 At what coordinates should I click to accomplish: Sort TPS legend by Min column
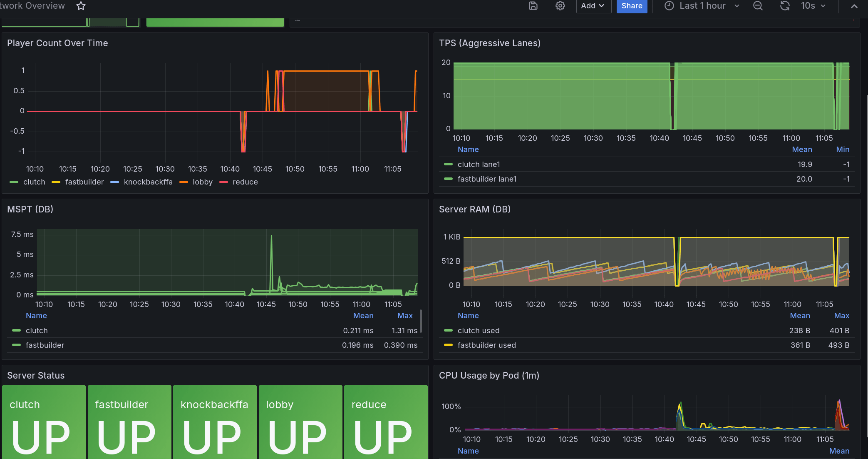coord(843,150)
